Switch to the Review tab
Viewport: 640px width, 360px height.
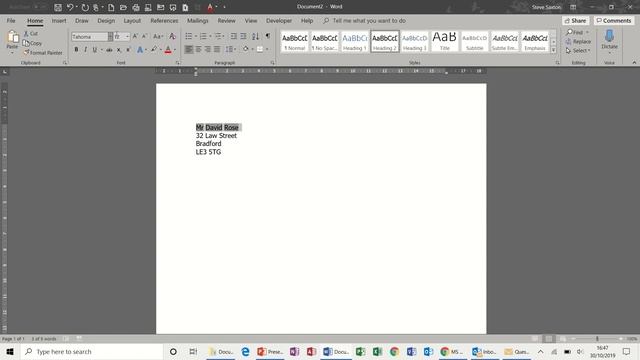[x=227, y=20]
